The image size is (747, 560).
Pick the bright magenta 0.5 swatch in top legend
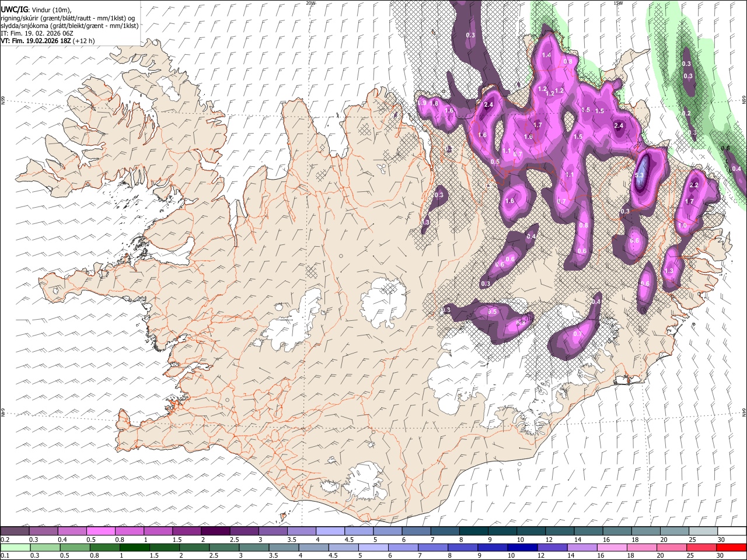coord(100,531)
